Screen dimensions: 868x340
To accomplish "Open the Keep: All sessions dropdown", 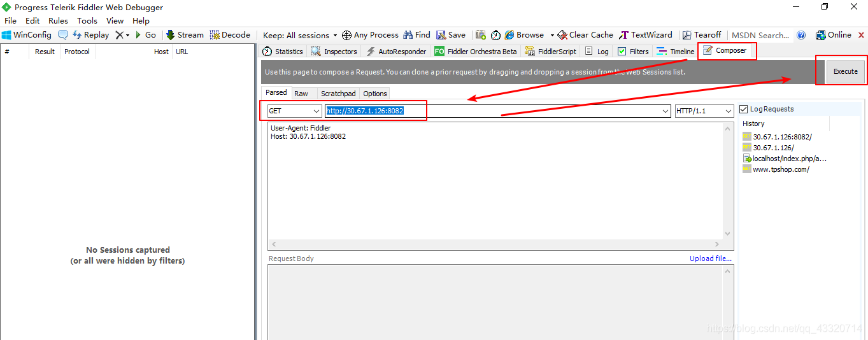I will pos(299,35).
